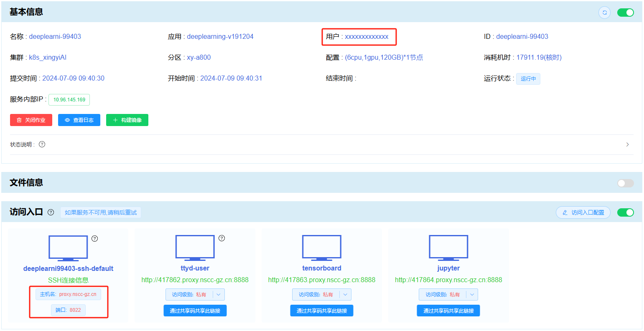Click the name value deeplearni-99403
This screenshot has width=644, height=331.
(x=55, y=37)
